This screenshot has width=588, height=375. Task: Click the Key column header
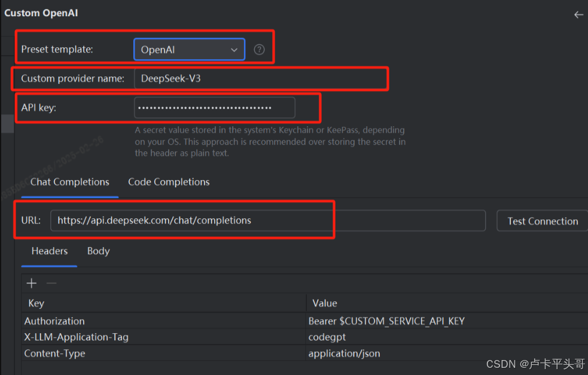(164, 303)
